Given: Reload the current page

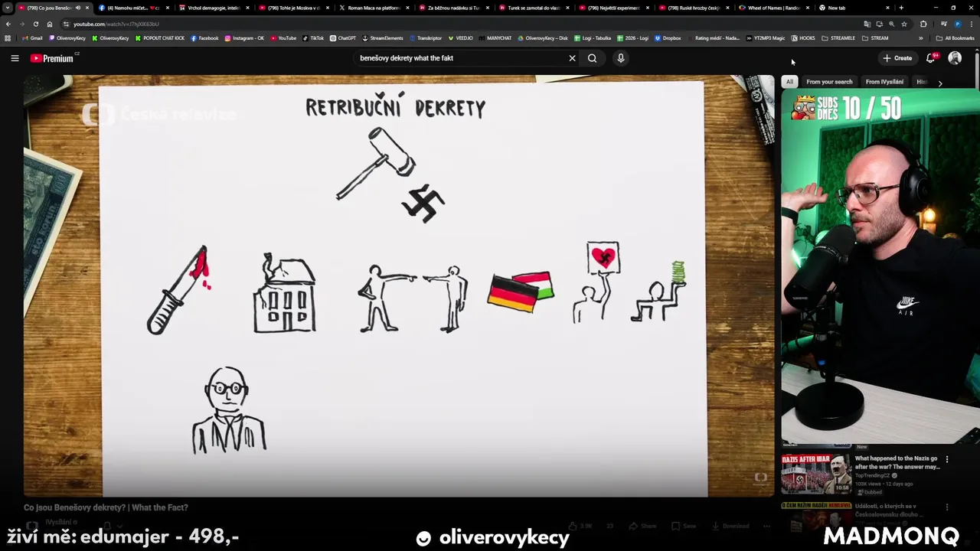Looking at the screenshot, I should tap(37, 24).
